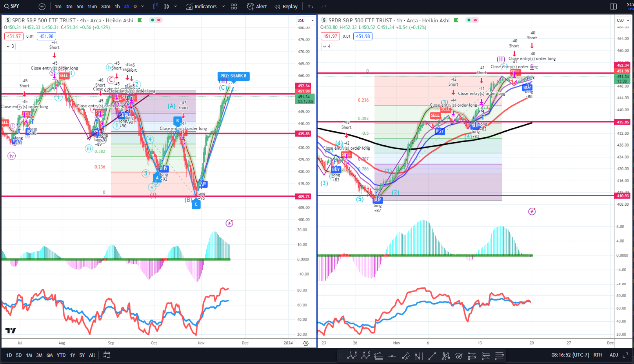This screenshot has height=364, width=634.
Task: Click the blue bar chart style icon
Action: (x=156, y=7)
